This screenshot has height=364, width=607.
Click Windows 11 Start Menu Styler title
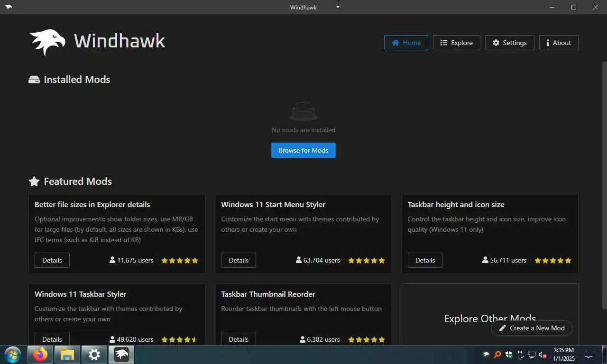(x=273, y=205)
